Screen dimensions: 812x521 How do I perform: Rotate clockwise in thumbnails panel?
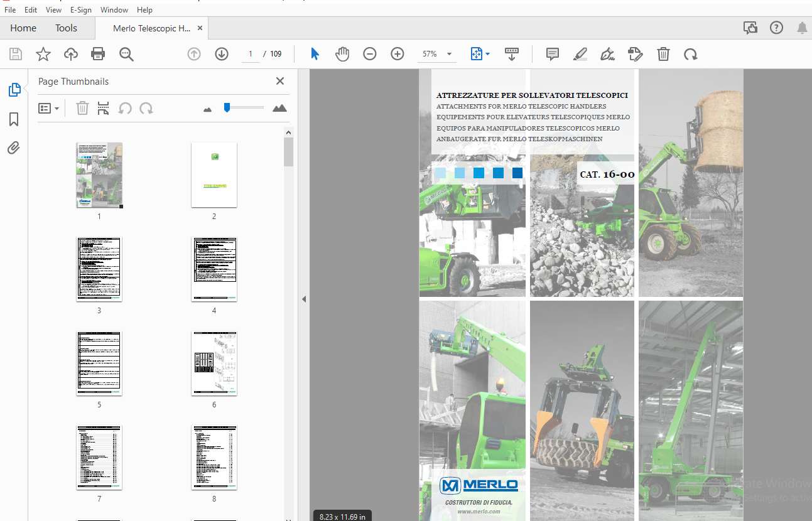point(146,108)
